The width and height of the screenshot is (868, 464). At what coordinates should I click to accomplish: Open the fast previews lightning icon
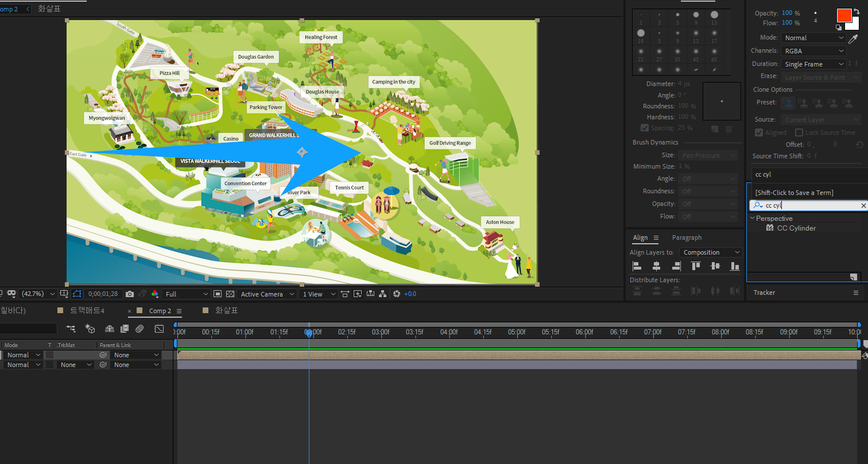pos(358,294)
